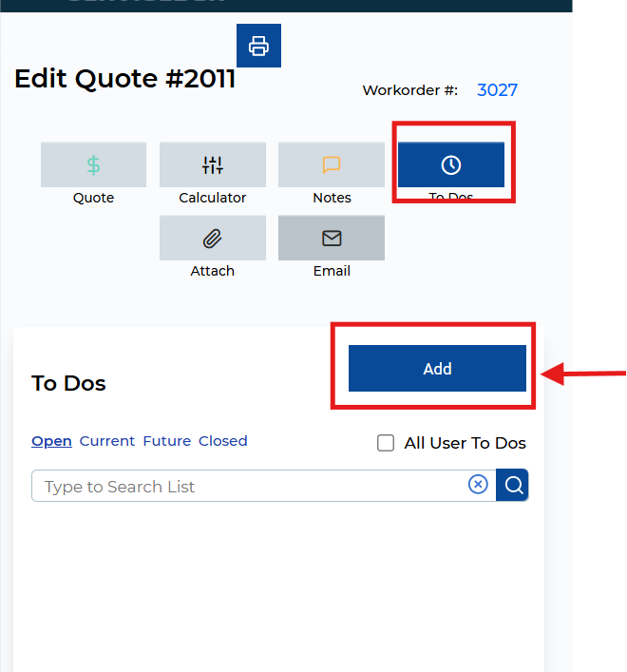Click the Edit Quote #2011 heading
This screenshot has width=627, height=672.
124,79
